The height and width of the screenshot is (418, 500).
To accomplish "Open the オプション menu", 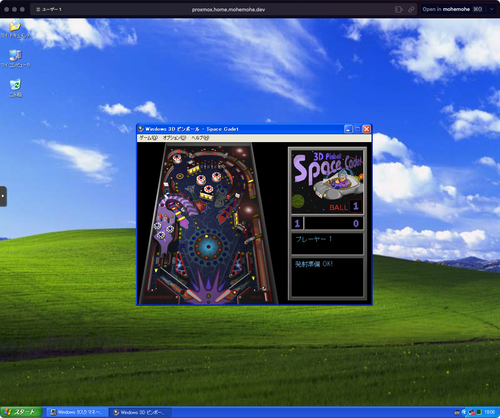I will click(x=174, y=138).
